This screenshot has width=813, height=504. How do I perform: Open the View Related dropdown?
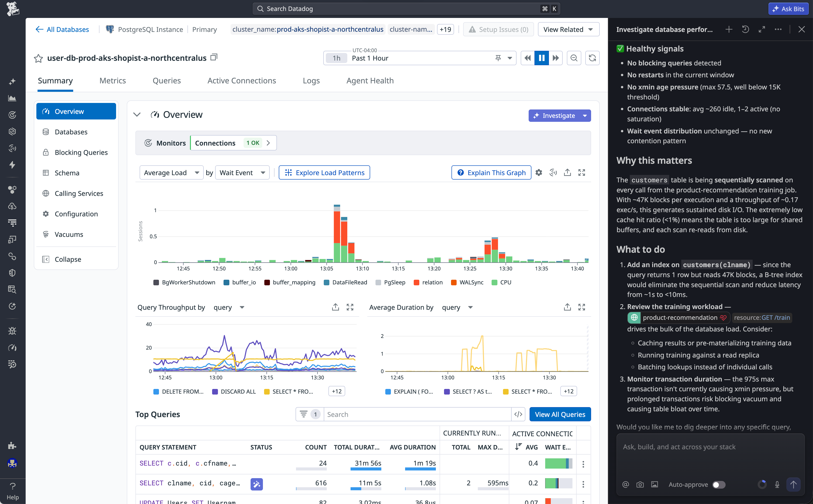coord(568,29)
